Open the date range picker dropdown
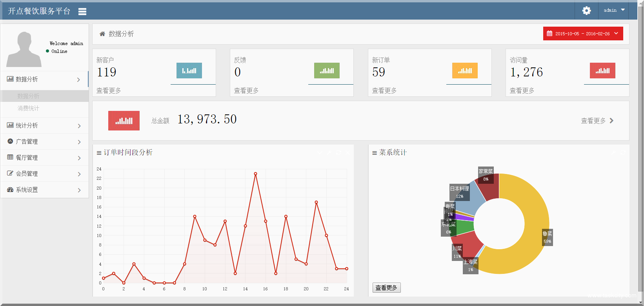Viewport: 644px width, 306px height. (x=583, y=34)
